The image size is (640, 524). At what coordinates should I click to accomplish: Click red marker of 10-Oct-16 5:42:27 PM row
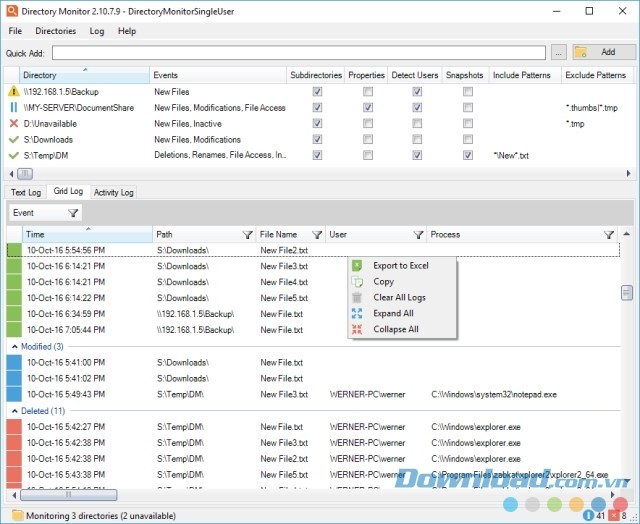14,427
